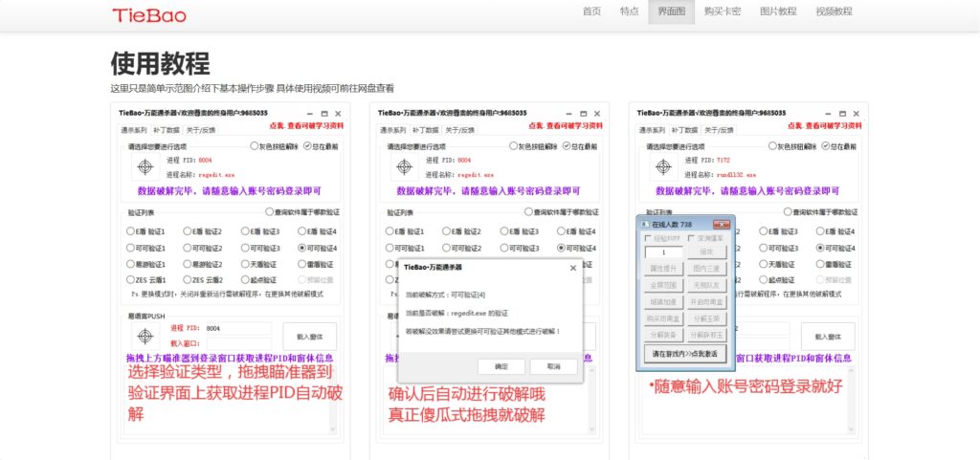Screen dimensions: 980x460
Task: Select E盾 验证3 in first screenshot
Action: point(260,230)
